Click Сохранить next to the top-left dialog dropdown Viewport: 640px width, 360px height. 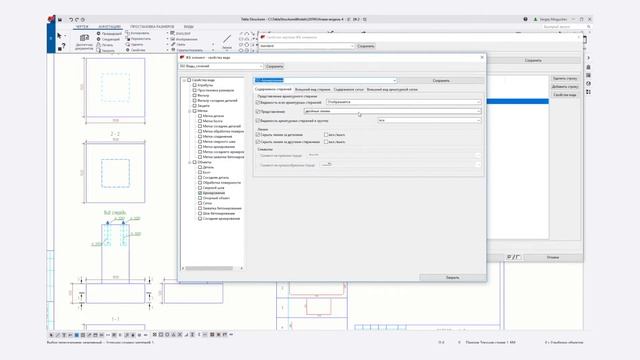pos(274,66)
